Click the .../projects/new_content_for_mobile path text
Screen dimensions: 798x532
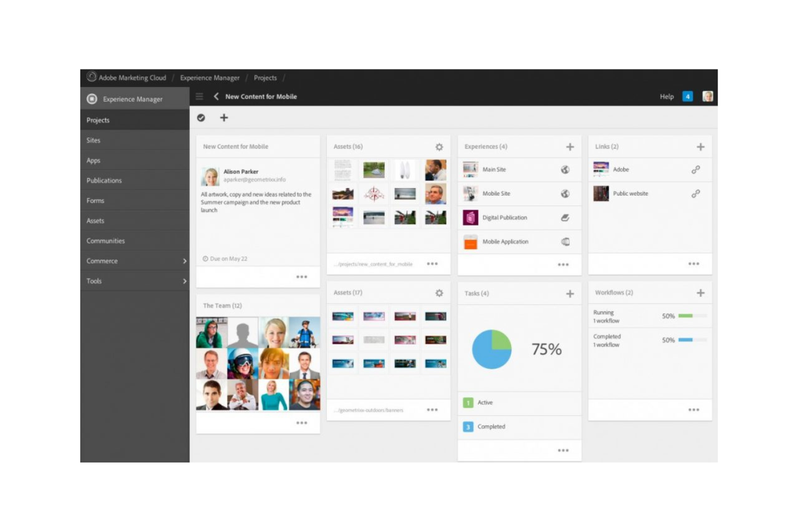(373, 264)
